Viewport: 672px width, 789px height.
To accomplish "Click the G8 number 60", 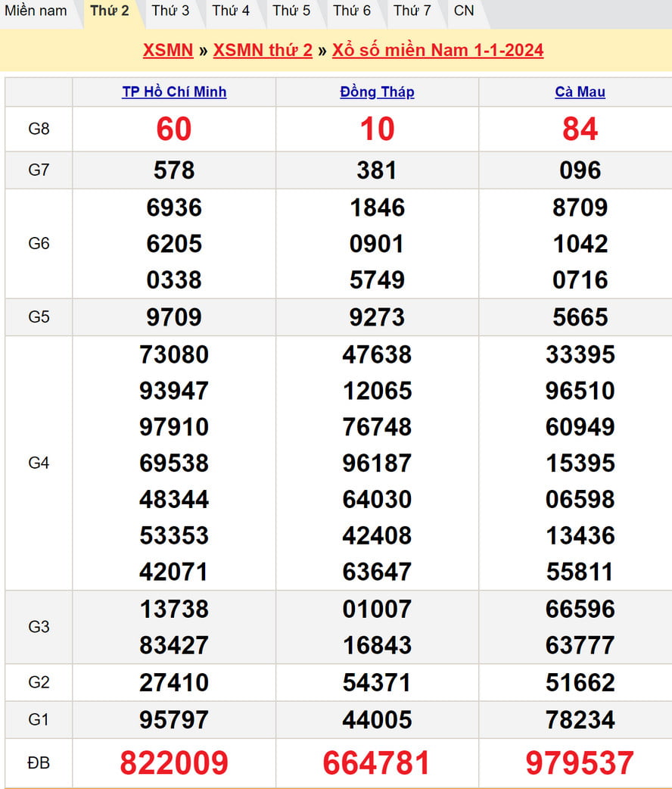I will pyautogui.click(x=174, y=129).
